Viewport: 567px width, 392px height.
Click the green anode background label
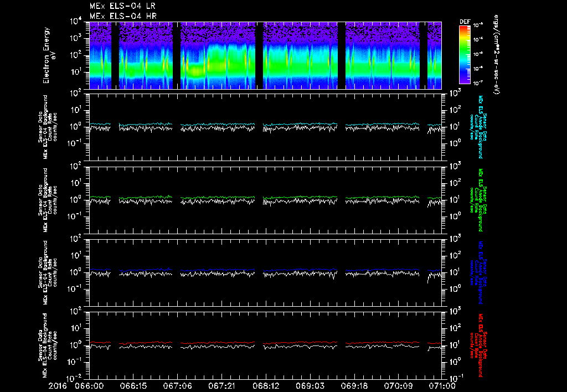pos(479,200)
